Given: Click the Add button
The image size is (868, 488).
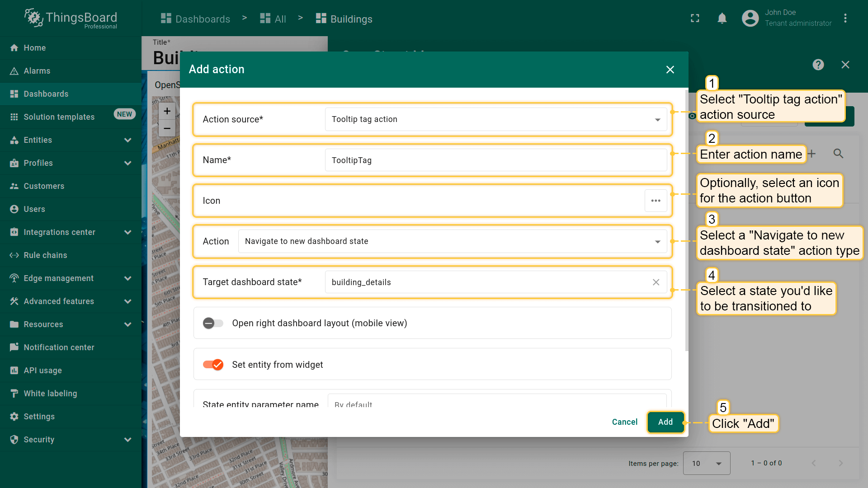Looking at the screenshot, I should (665, 422).
